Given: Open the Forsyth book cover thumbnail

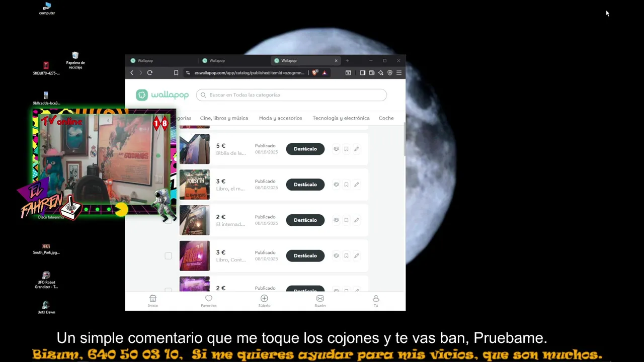Looking at the screenshot, I should [195, 185].
